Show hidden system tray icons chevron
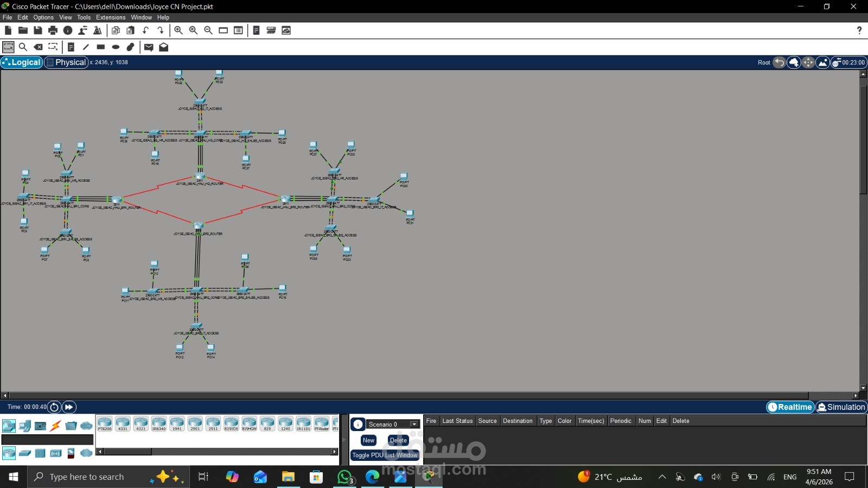This screenshot has height=488, width=868. pyautogui.click(x=662, y=477)
